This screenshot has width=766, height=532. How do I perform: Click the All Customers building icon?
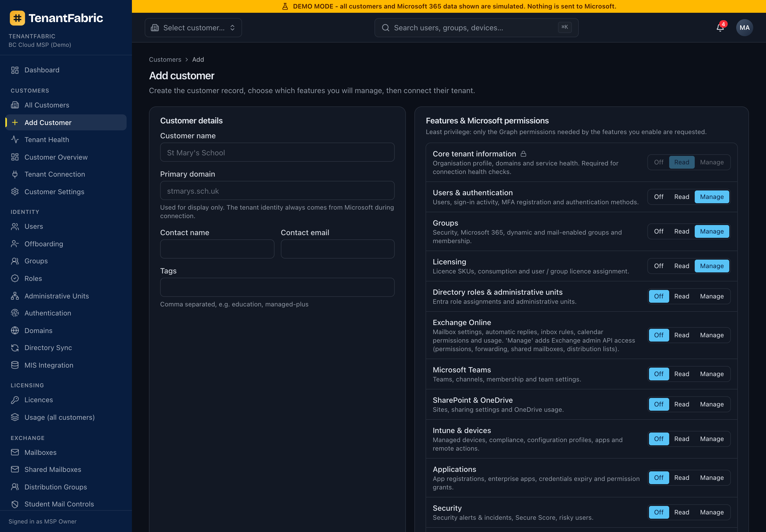click(x=15, y=105)
